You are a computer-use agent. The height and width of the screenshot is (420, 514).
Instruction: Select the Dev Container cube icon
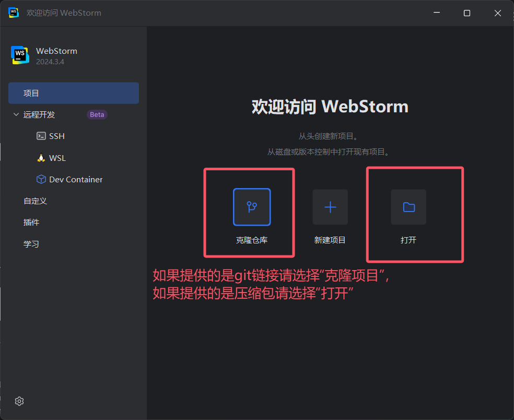point(41,179)
